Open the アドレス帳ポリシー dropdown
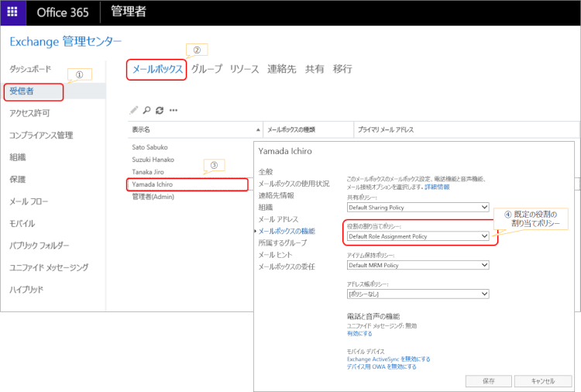This screenshot has width=581, height=392. click(418, 294)
